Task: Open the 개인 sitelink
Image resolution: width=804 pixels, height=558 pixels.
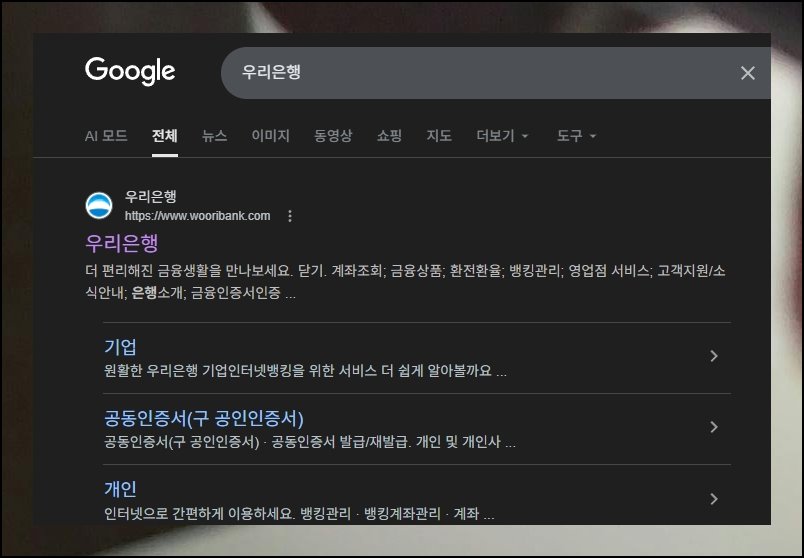Action: point(120,489)
